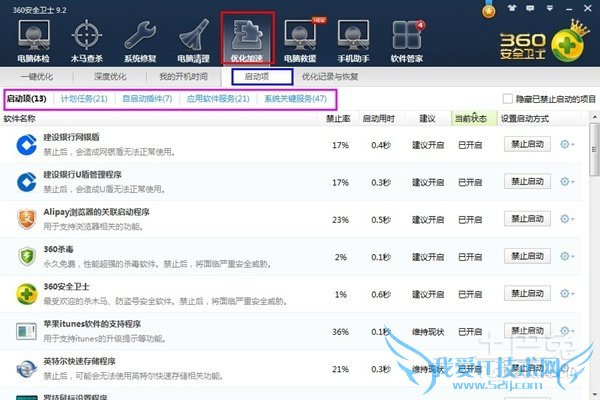Sort by 启动用时 column header

click(379, 119)
